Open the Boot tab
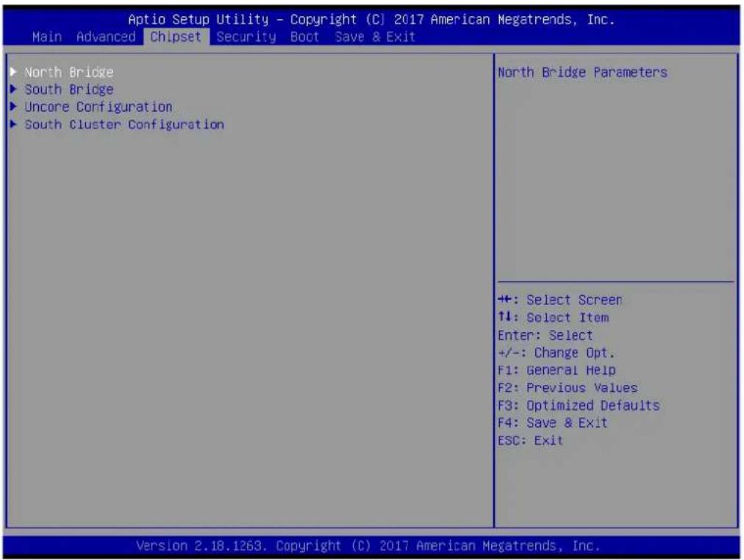The image size is (744, 560). pyautogui.click(x=304, y=37)
